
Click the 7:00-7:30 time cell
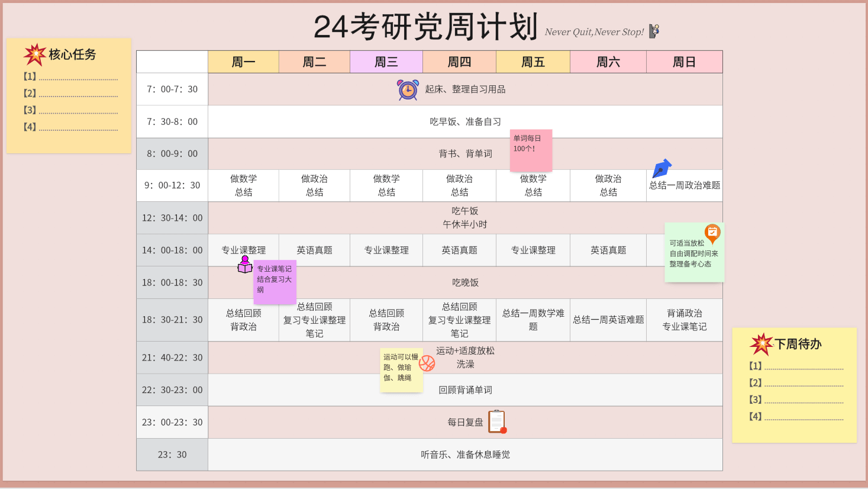click(172, 89)
